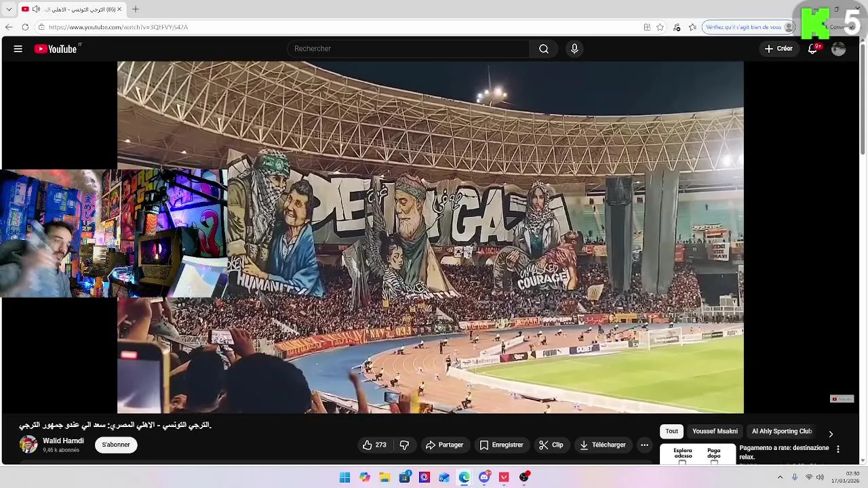Click the Créer button

coord(778,49)
